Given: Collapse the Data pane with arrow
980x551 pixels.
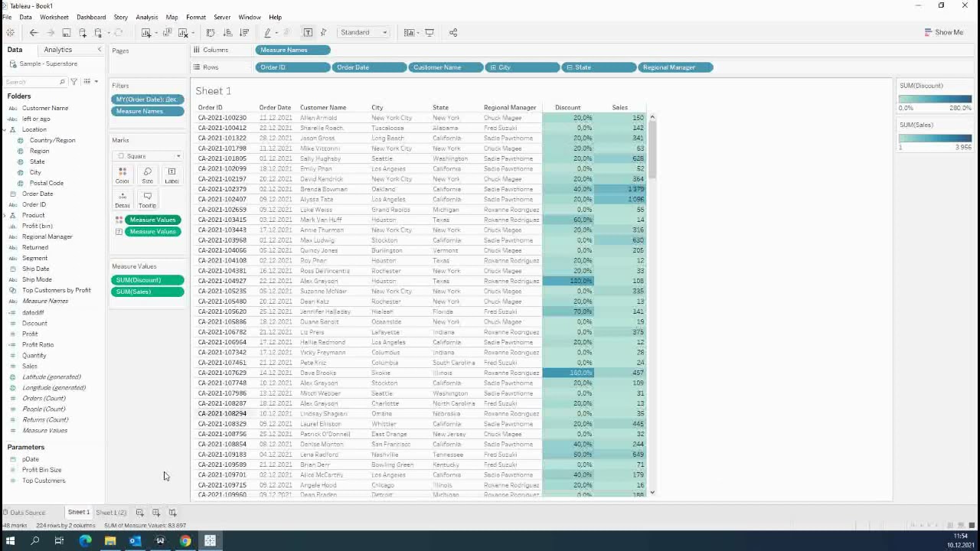Looking at the screenshot, I should [99, 50].
